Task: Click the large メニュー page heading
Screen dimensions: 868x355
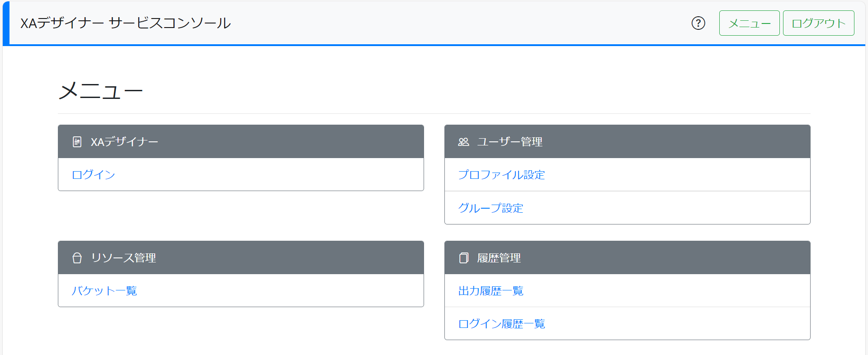Action: tap(101, 91)
